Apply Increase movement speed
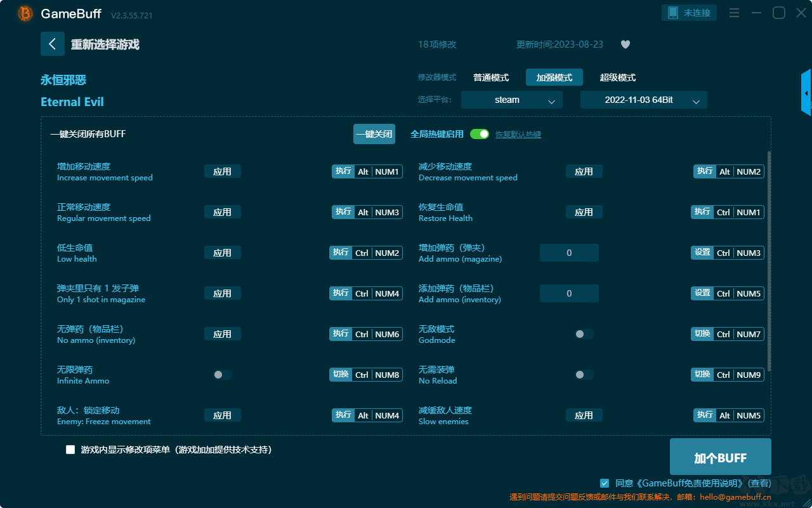This screenshot has width=812, height=508. [x=223, y=171]
